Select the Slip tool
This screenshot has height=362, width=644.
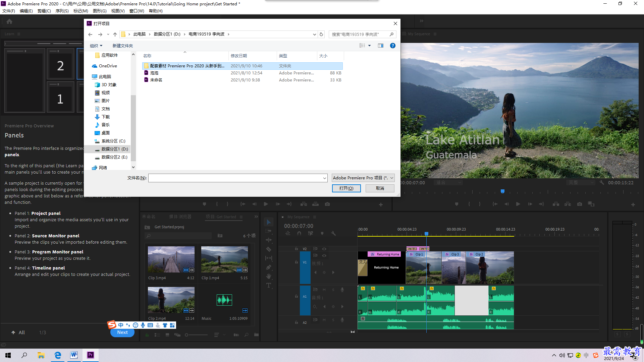(x=269, y=258)
